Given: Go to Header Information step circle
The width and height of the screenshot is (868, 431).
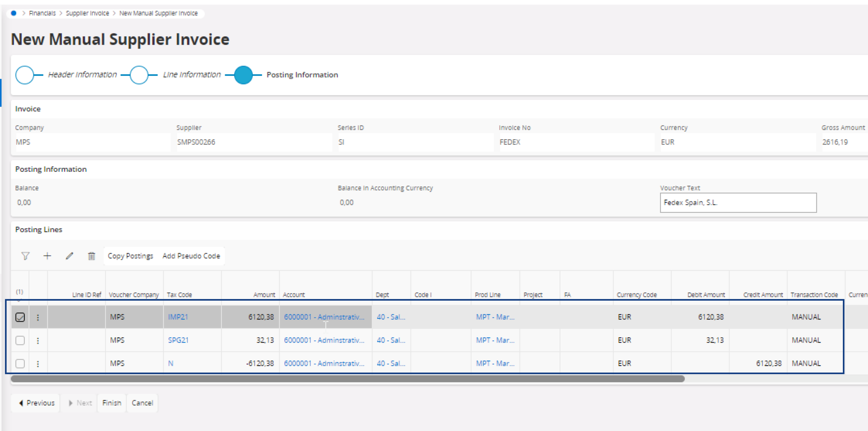Looking at the screenshot, I should coord(25,75).
